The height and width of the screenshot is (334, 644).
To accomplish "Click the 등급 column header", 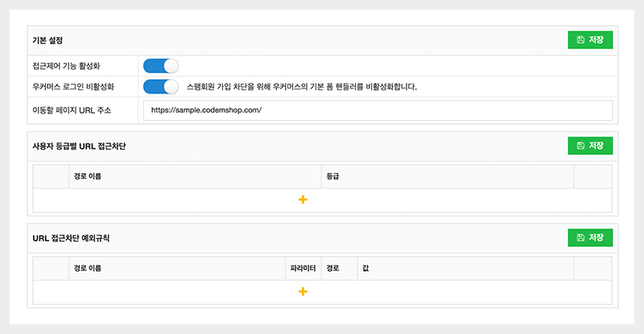I will point(332,175).
